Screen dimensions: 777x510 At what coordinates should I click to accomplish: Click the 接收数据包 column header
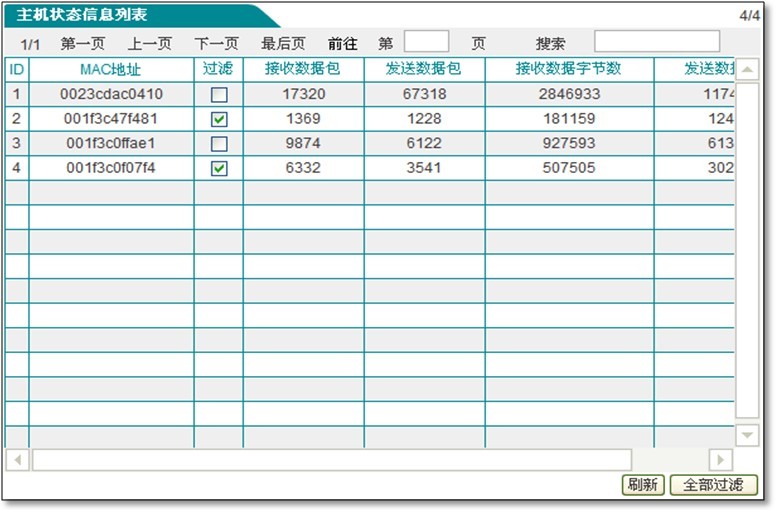tap(302, 69)
